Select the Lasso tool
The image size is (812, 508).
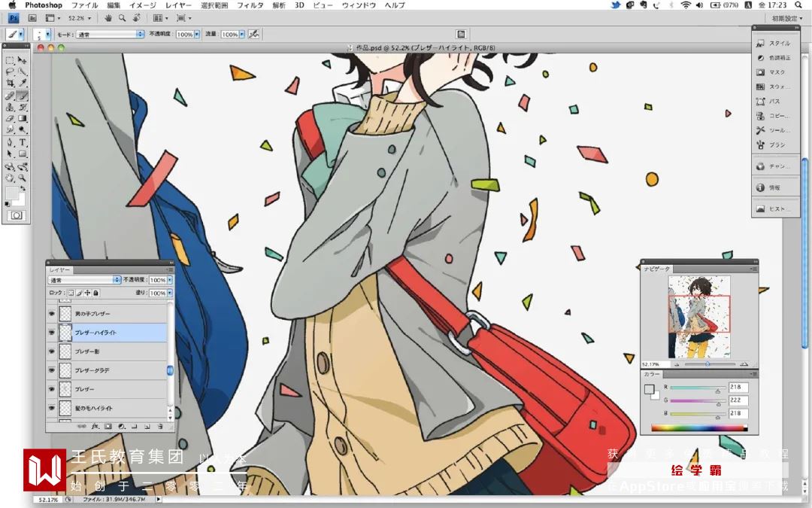pos(10,71)
